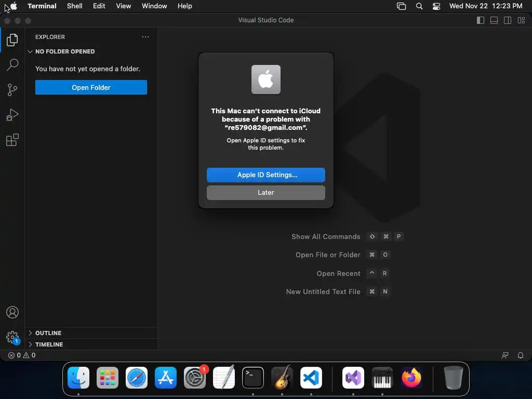Open the Edit menu
The image size is (532, 399).
point(99,6)
